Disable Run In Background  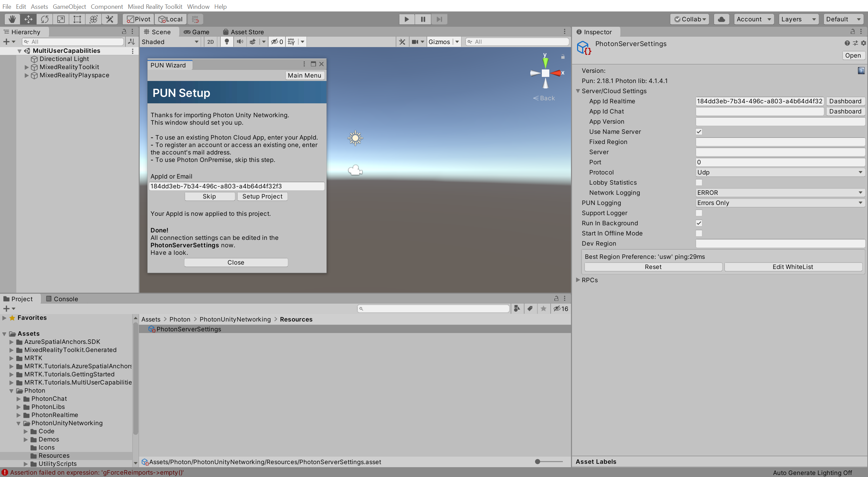699,223
